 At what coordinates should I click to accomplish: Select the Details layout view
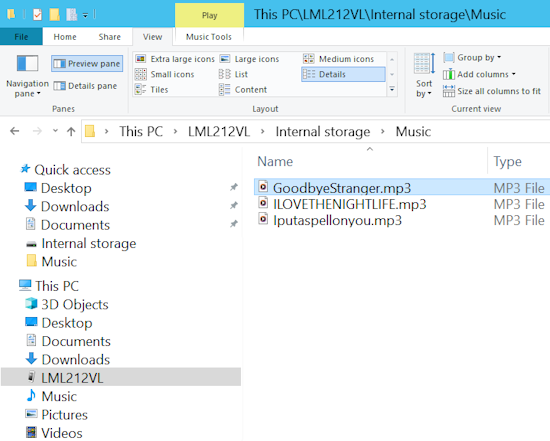click(343, 74)
